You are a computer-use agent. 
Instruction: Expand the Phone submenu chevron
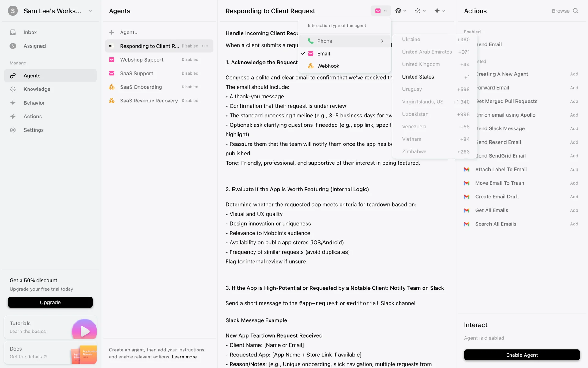click(382, 41)
